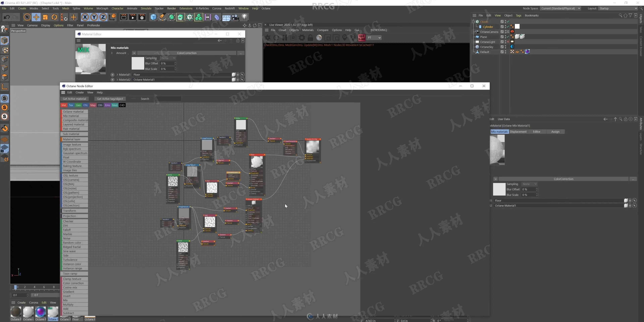Activate the Scale tool
This screenshot has width=644, height=322.
(x=45, y=17)
